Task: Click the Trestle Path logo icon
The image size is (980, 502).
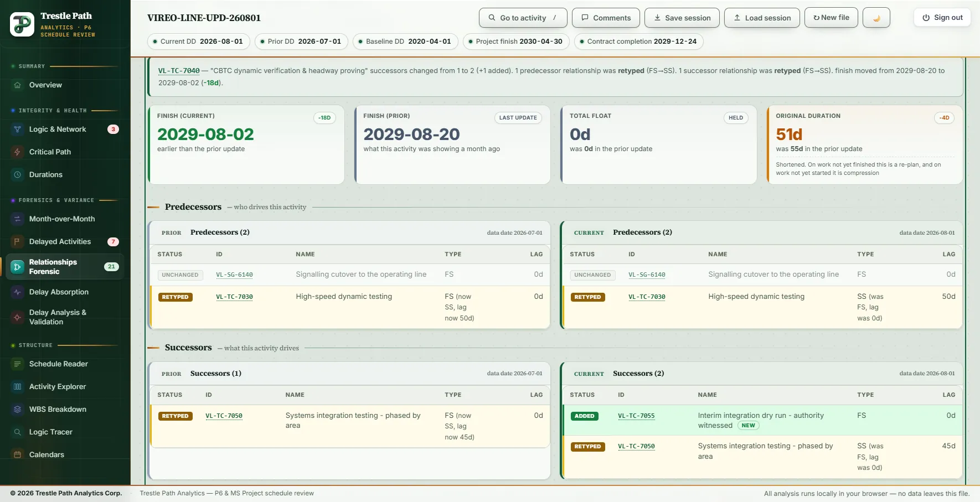Action: 22,24
